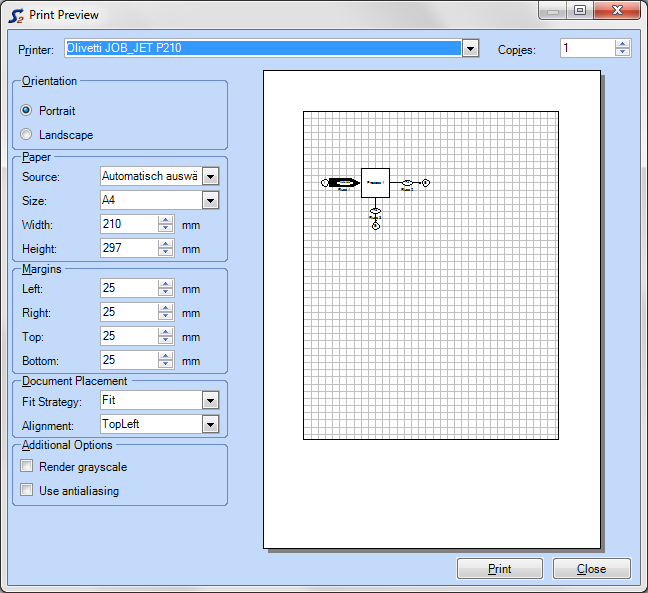Select the Landscape orientation radio button
Viewport: 648px width, 593px height.
(26, 134)
